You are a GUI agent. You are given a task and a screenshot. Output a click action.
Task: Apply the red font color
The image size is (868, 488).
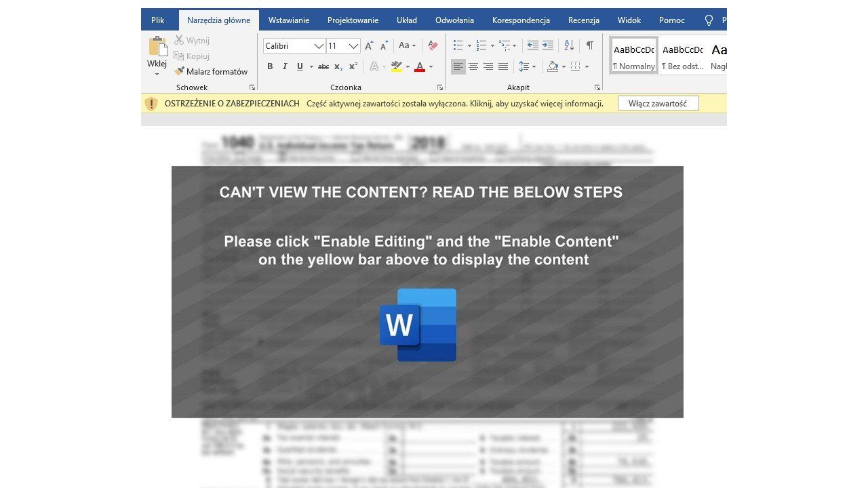click(x=420, y=66)
